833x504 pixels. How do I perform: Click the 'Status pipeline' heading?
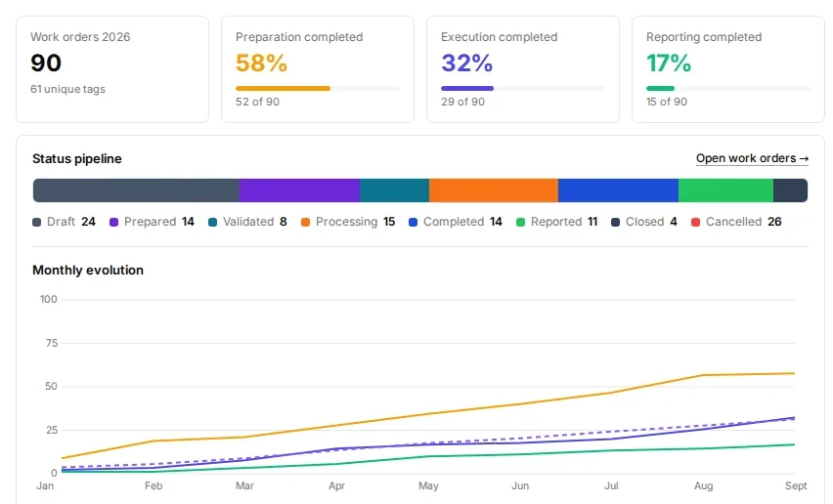pos(77,158)
